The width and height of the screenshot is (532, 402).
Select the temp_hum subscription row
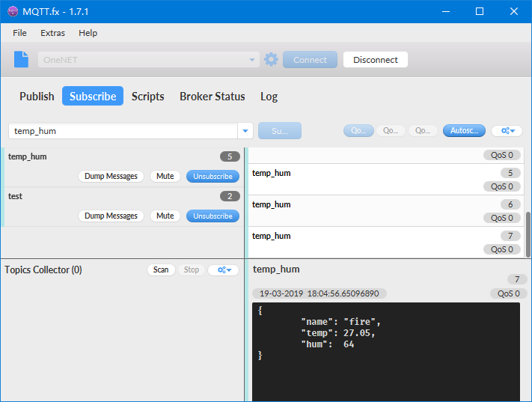122,168
